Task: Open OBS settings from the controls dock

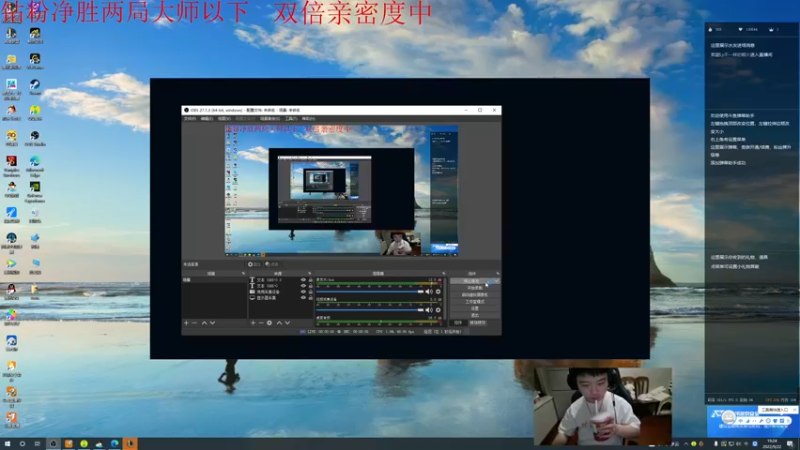Action: coord(474,308)
